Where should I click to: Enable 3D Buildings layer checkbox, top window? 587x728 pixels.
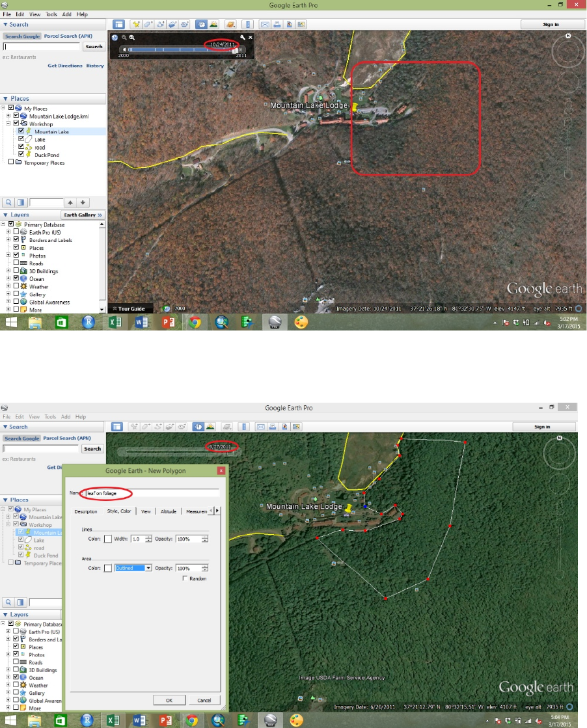pos(16,270)
